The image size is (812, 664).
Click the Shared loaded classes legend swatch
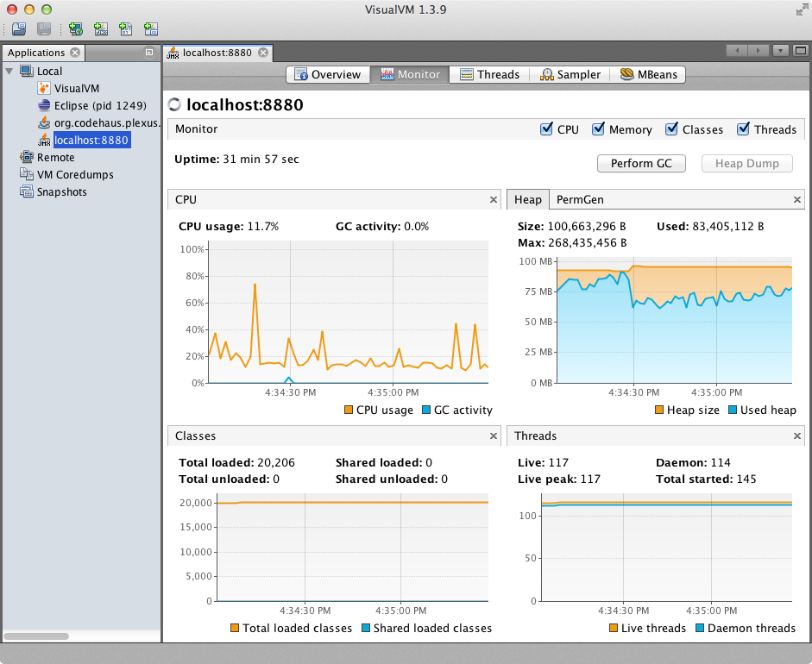tap(366, 628)
